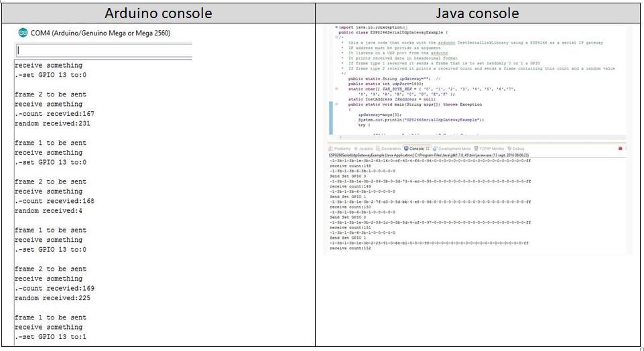
Task: Click the line '.-set GPIO 13 to:1'
Action: pyautogui.click(x=50, y=337)
